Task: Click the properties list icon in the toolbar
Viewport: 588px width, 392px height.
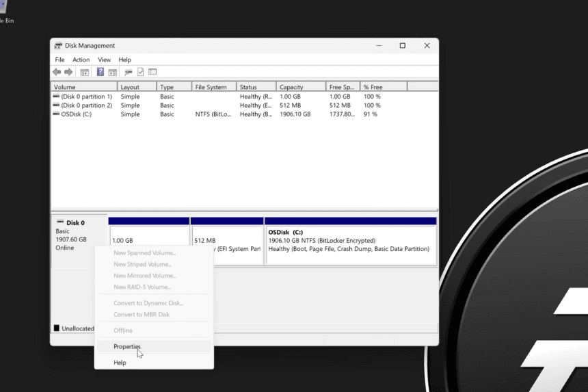Action: 152,73
